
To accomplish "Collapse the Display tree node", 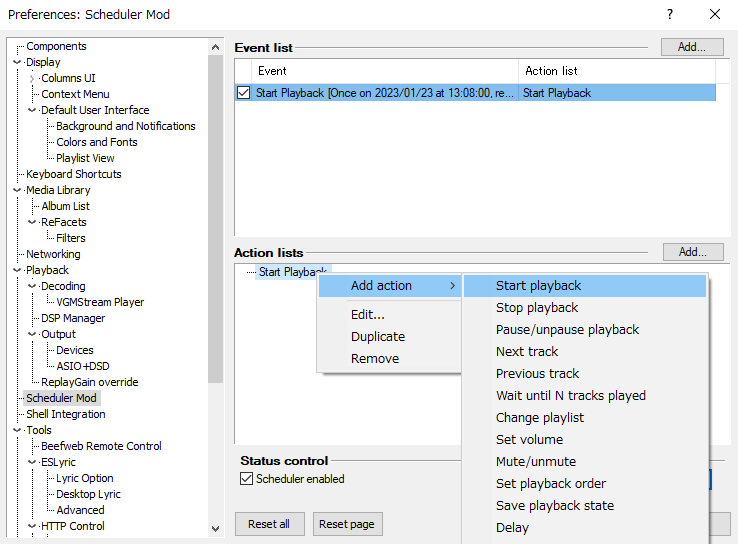I will 17,62.
